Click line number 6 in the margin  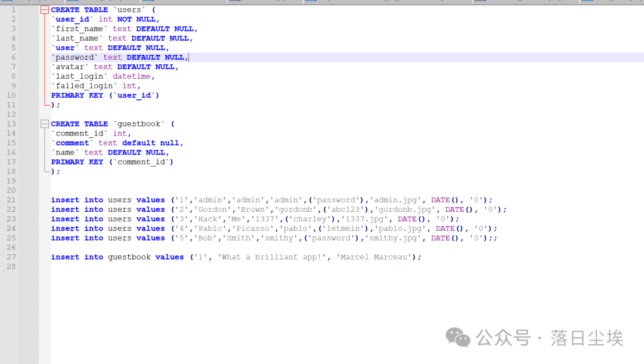click(14, 57)
